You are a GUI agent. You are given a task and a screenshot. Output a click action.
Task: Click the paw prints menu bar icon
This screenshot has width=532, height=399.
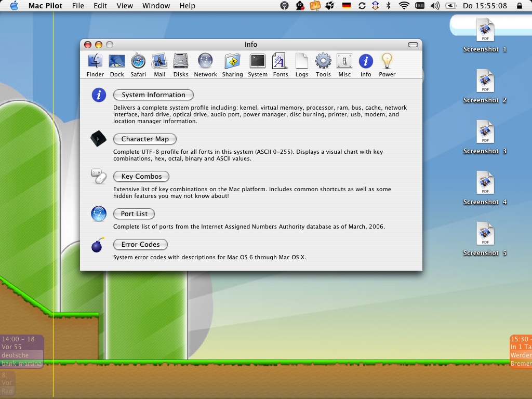[x=330, y=6]
